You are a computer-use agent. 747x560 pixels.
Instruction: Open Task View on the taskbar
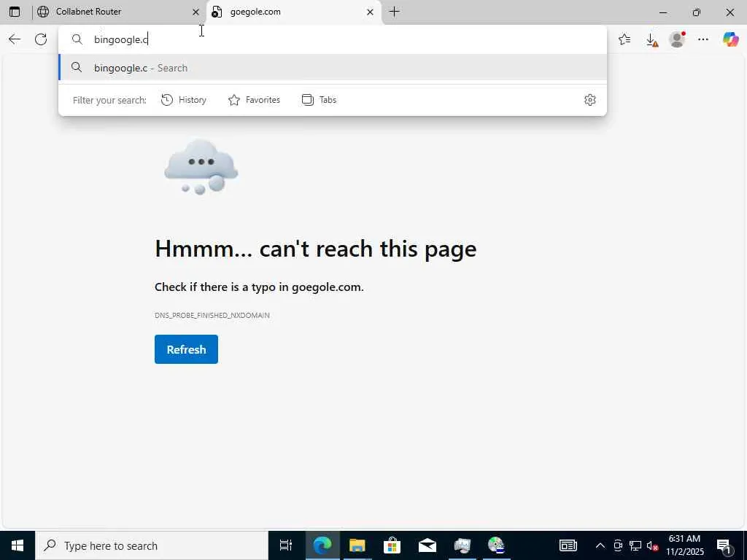[286, 545]
